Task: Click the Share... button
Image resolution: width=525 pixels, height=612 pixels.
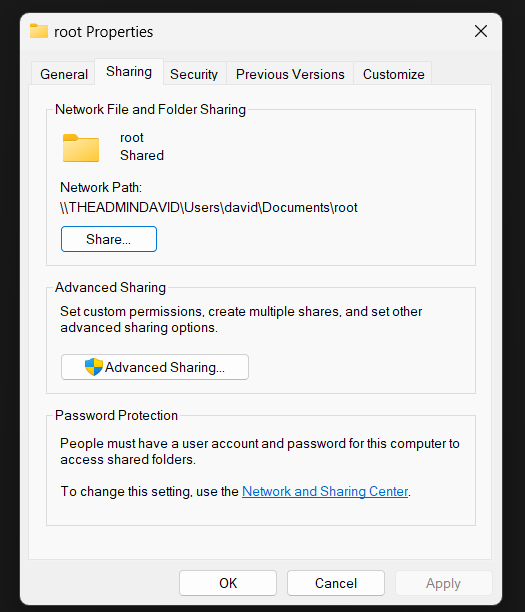Action: point(109,239)
